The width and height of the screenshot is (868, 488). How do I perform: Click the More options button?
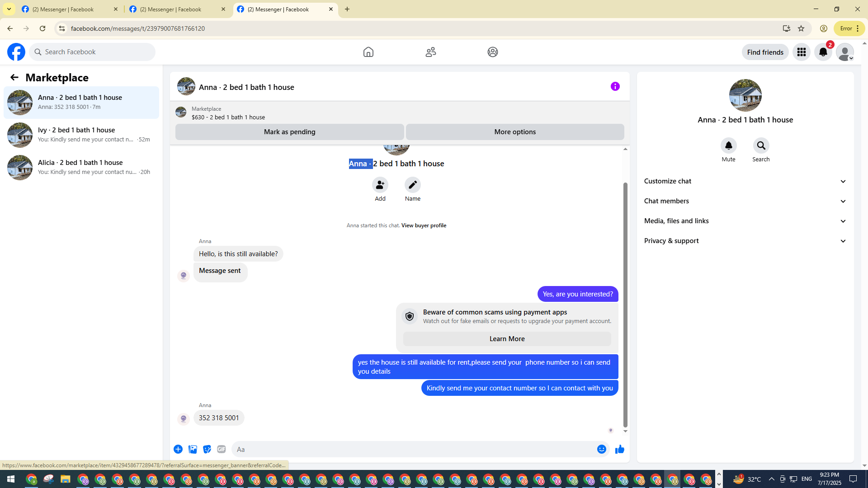pos(515,132)
